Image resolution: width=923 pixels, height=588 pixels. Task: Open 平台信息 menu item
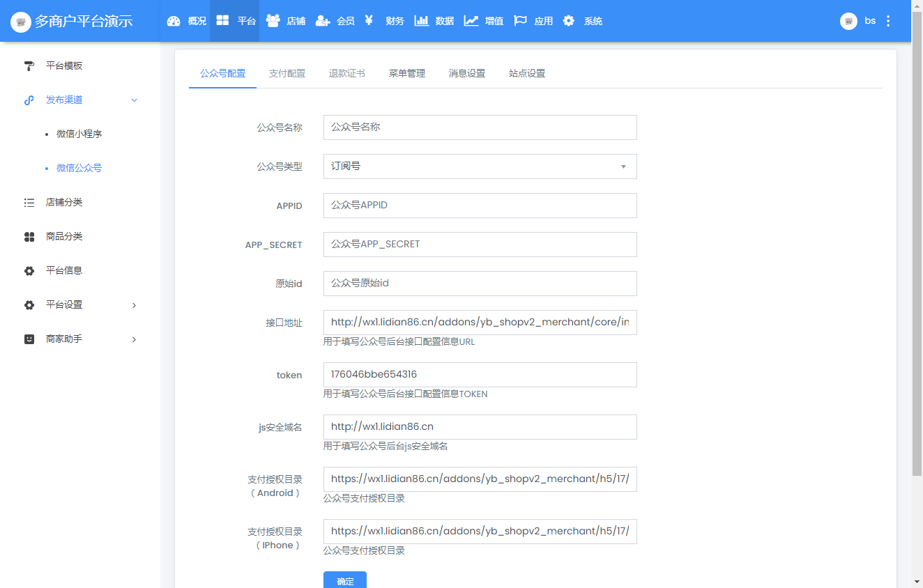pos(64,270)
